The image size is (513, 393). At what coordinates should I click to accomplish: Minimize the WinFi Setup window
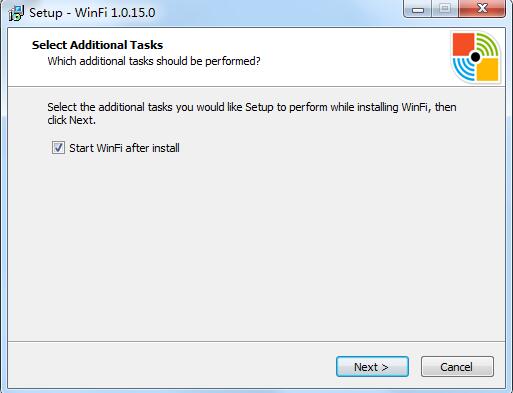point(418,9)
